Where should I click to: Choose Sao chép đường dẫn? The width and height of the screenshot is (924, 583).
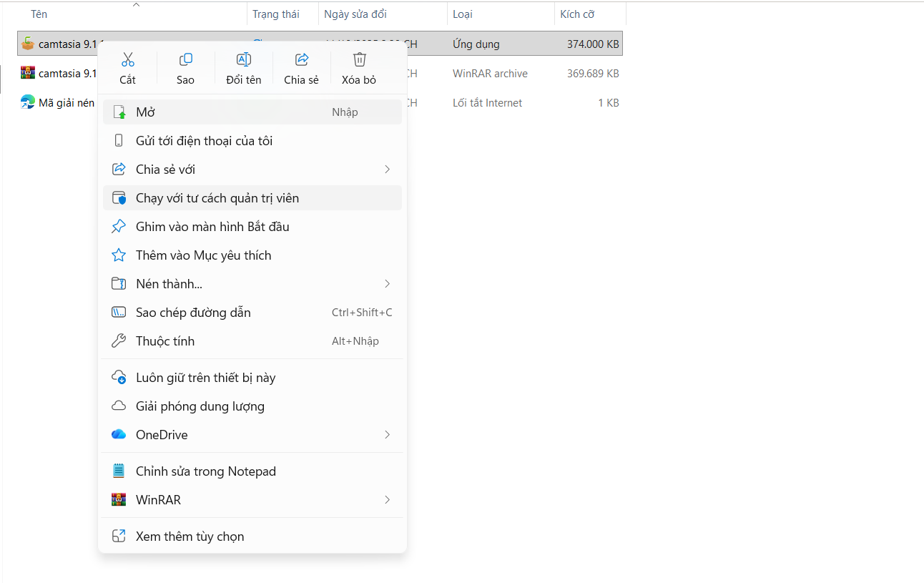[193, 313]
